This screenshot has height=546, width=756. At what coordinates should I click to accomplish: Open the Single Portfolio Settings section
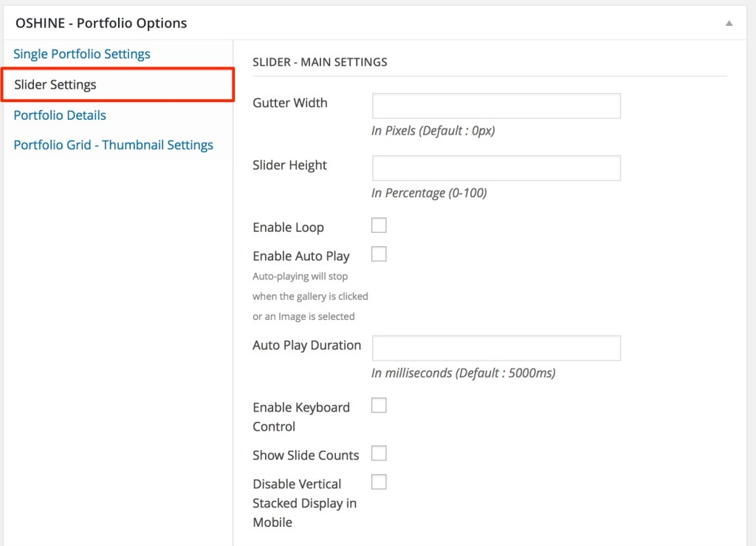81,53
